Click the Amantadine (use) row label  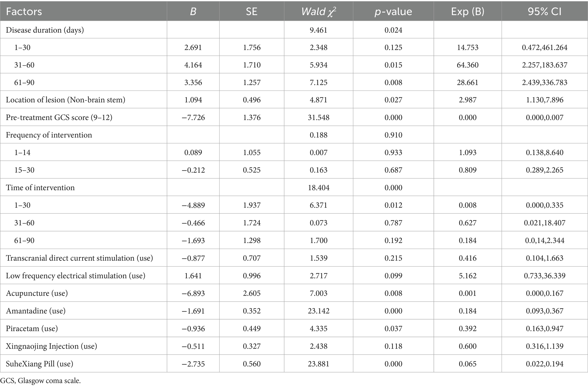click(x=36, y=311)
